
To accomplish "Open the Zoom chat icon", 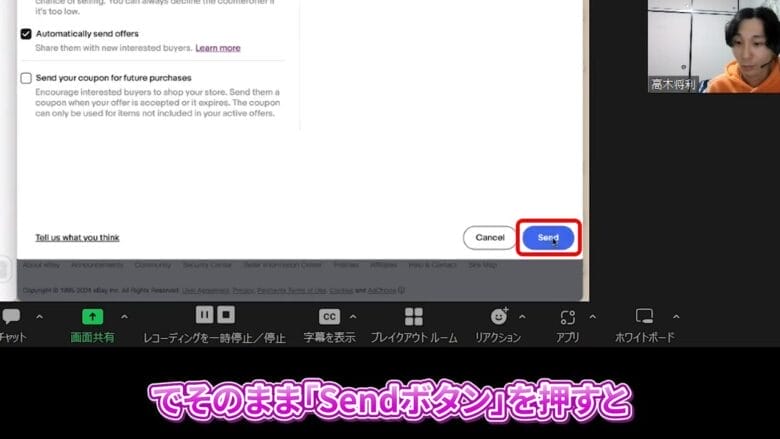I will click(11, 316).
